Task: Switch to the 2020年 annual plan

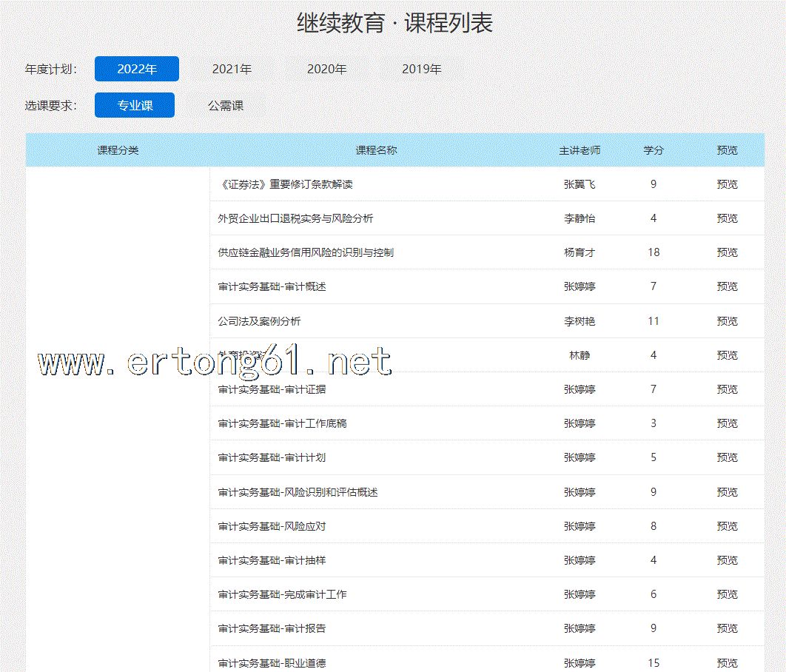Action: [326, 69]
